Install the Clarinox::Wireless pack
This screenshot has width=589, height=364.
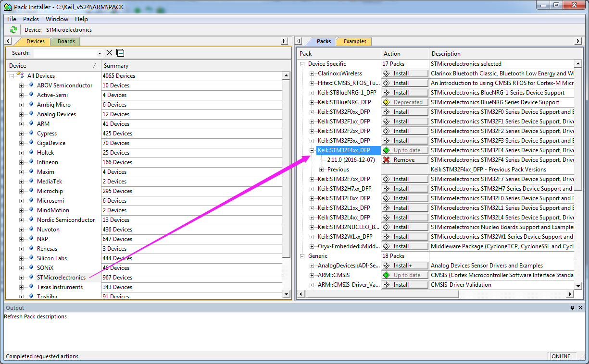click(405, 73)
